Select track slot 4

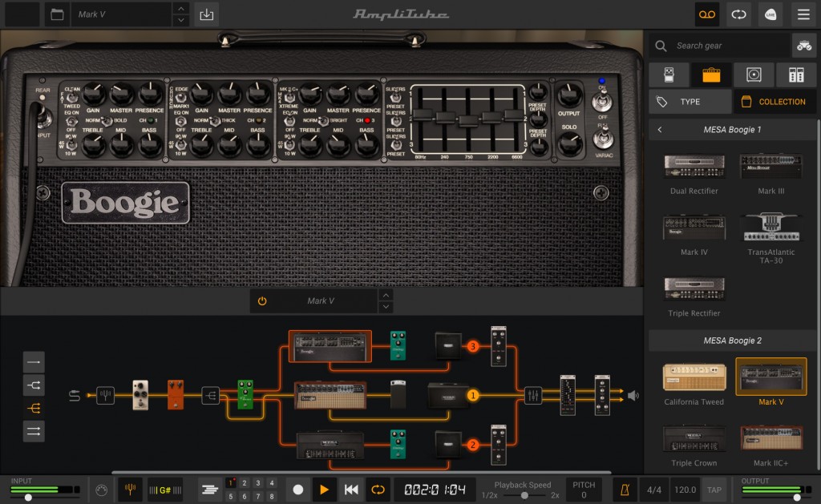(271, 483)
